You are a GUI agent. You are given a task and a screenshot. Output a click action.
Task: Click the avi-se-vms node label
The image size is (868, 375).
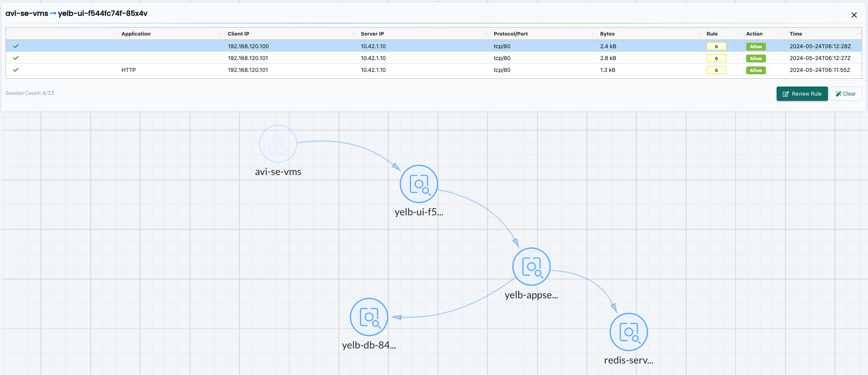pos(278,172)
